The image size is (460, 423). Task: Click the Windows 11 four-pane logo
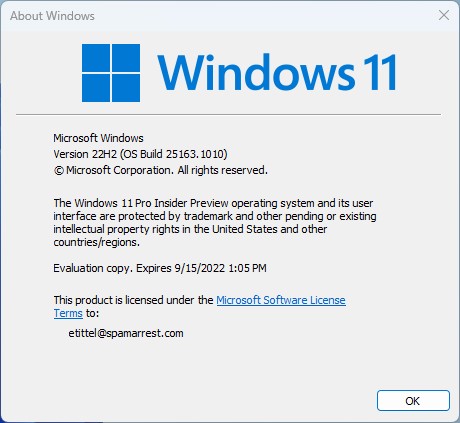[111, 73]
